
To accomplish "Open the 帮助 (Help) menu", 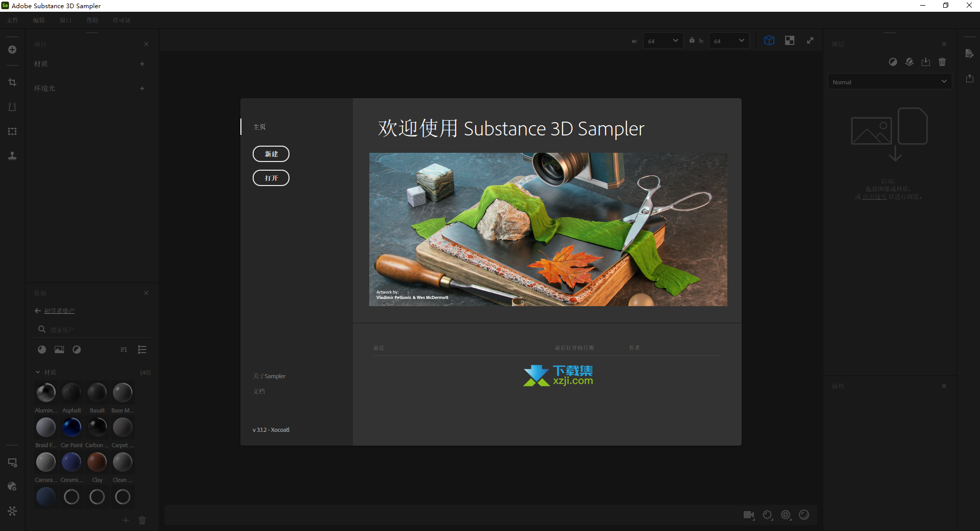I will click(x=92, y=20).
